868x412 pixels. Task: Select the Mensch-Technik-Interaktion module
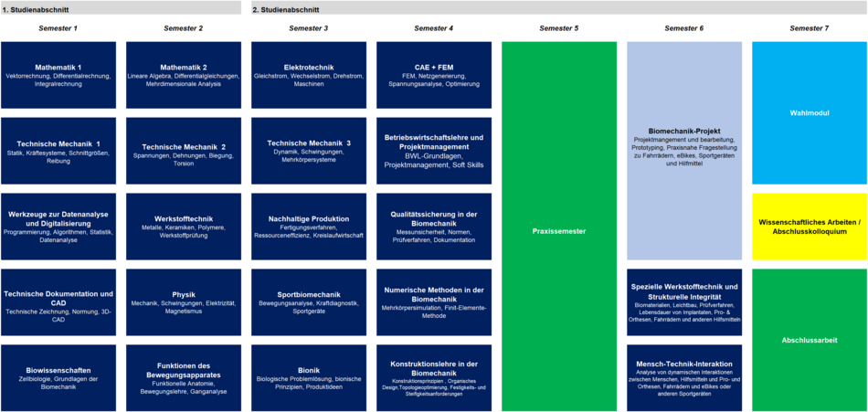pyautogui.click(x=684, y=377)
